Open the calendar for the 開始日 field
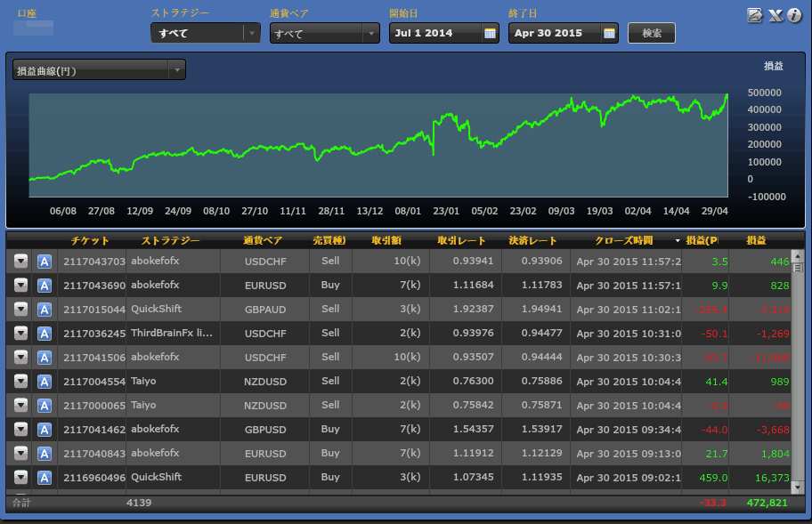Image resolution: width=812 pixels, height=524 pixels. coord(490,34)
